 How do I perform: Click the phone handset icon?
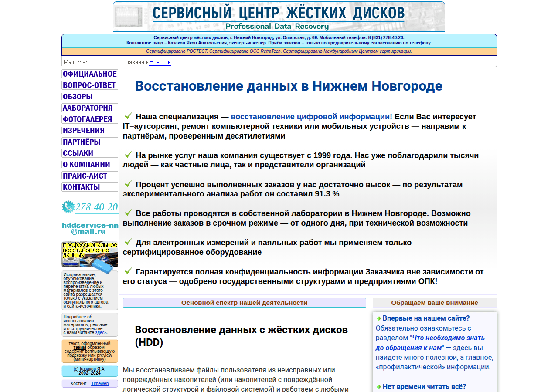tap(68, 207)
